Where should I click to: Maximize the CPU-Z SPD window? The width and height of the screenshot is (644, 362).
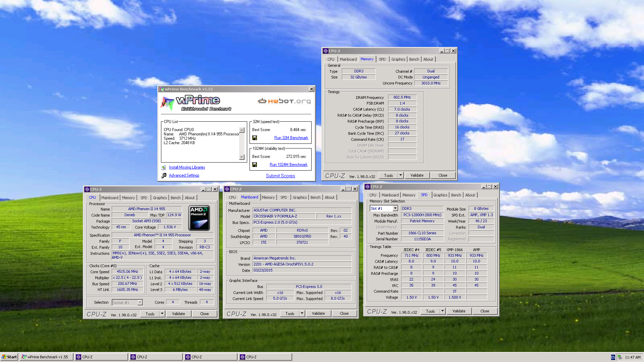[489, 187]
